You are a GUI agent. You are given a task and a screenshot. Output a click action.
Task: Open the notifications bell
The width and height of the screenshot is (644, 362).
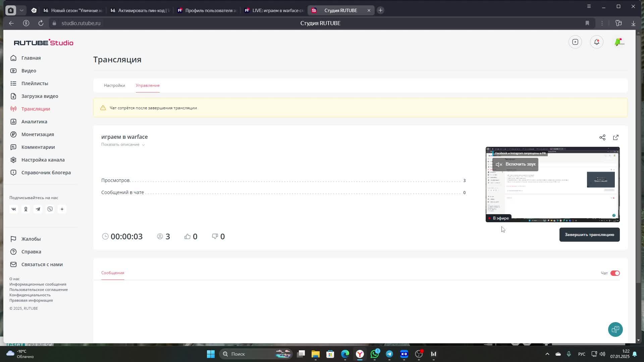click(x=596, y=42)
